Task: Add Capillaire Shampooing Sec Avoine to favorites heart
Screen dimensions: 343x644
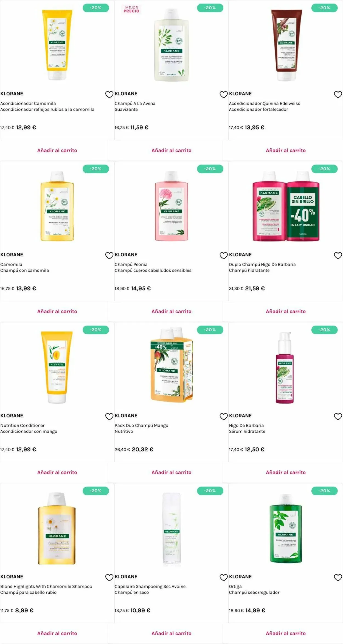Action: (x=224, y=578)
